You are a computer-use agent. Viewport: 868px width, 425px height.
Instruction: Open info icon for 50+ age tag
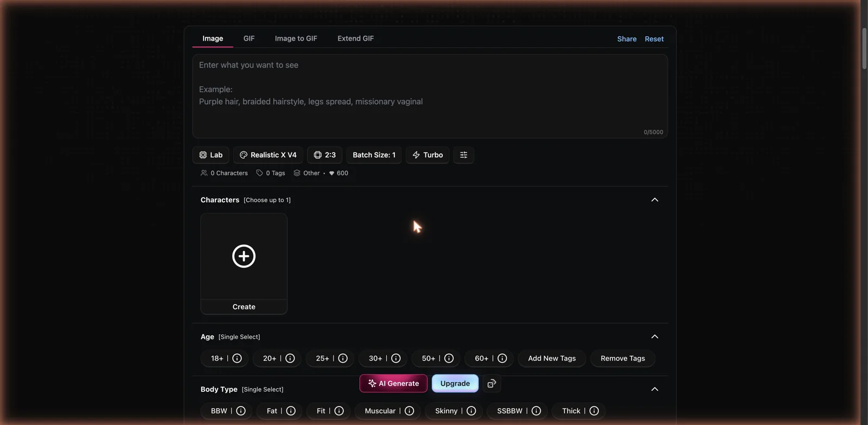point(449,358)
